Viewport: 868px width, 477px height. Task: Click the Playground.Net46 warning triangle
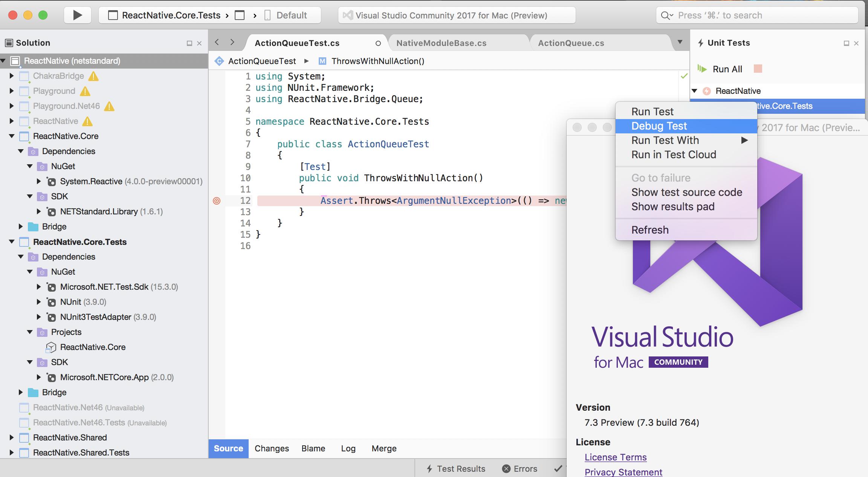pos(109,107)
